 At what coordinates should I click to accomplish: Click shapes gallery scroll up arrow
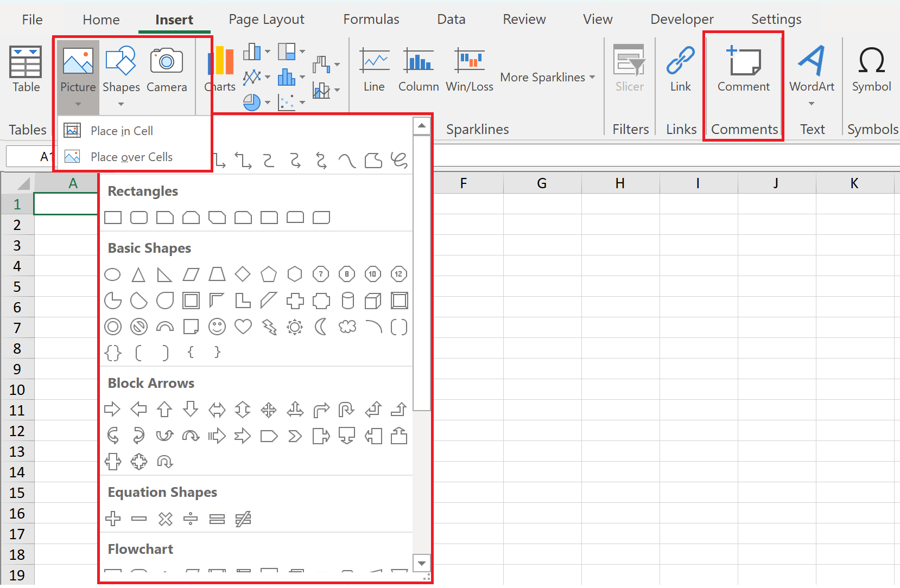click(x=422, y=125)
